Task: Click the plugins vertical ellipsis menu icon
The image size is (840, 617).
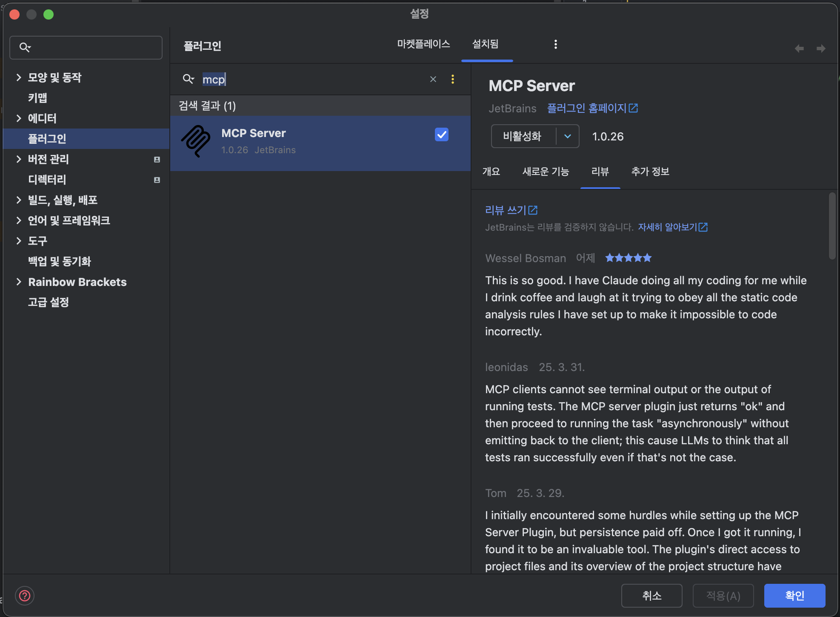Action: click(555, 44)
